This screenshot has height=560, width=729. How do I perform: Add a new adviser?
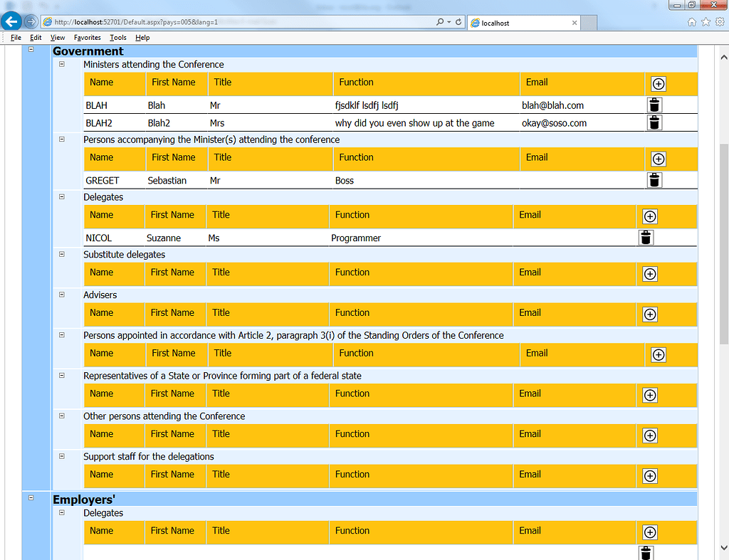[649, 314]
